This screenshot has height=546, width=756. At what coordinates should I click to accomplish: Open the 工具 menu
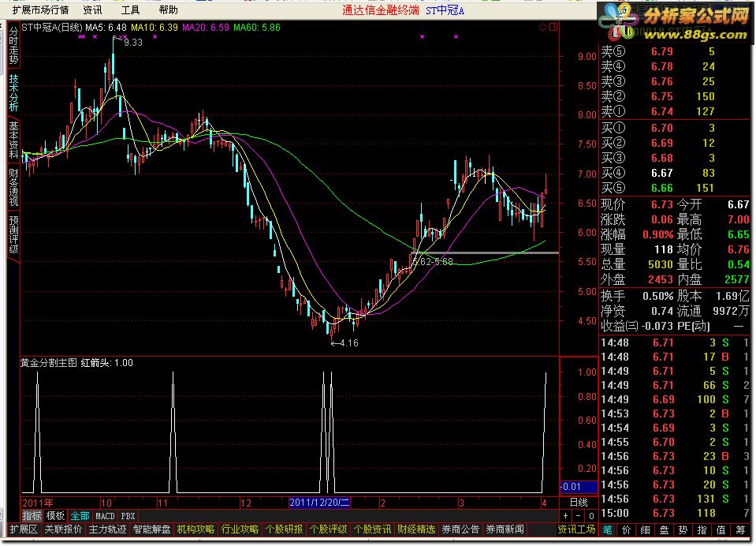coord(130,9)
